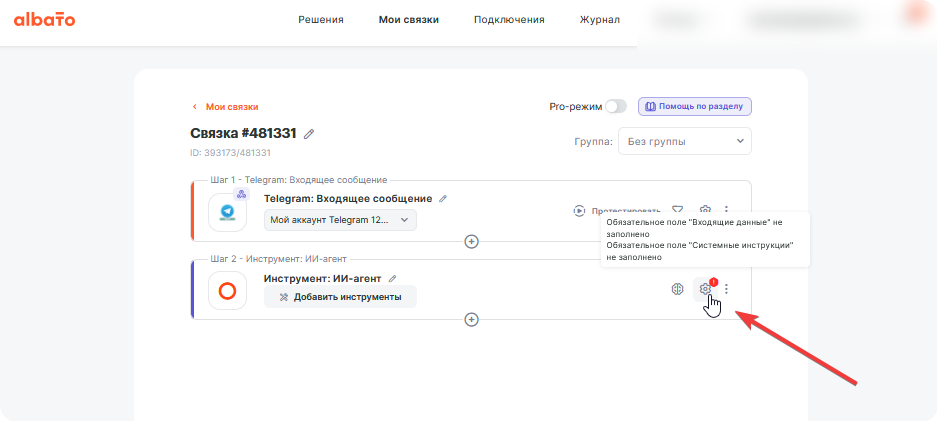Open the three-dot menu of the Telegram step
This screenshot has width=937, height=421.
click(726, 210)
